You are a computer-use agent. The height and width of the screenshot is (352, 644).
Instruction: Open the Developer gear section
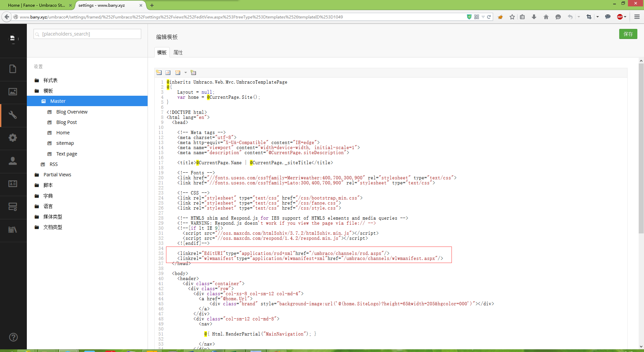pyautogui.click(x=13, y=138)
